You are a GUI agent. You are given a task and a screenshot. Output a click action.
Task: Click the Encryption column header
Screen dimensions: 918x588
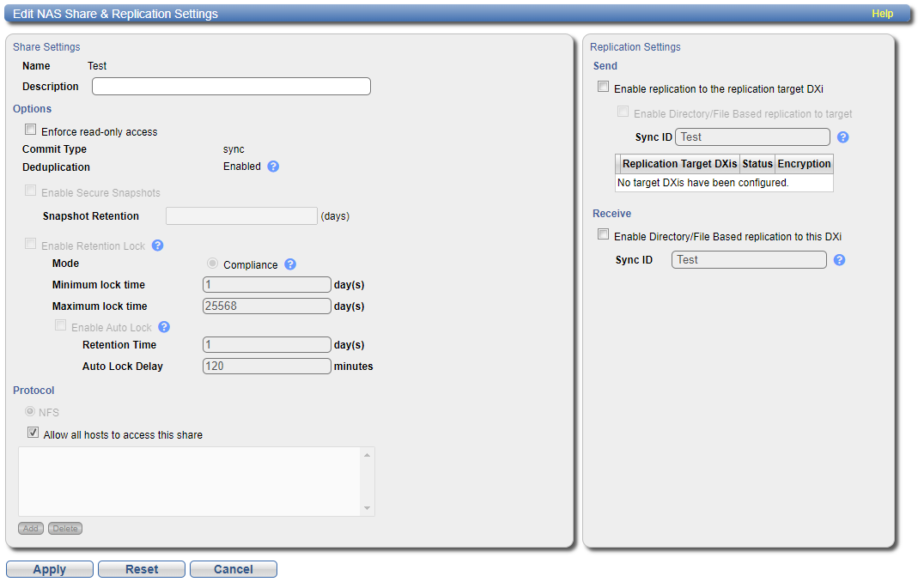point(804,164)
